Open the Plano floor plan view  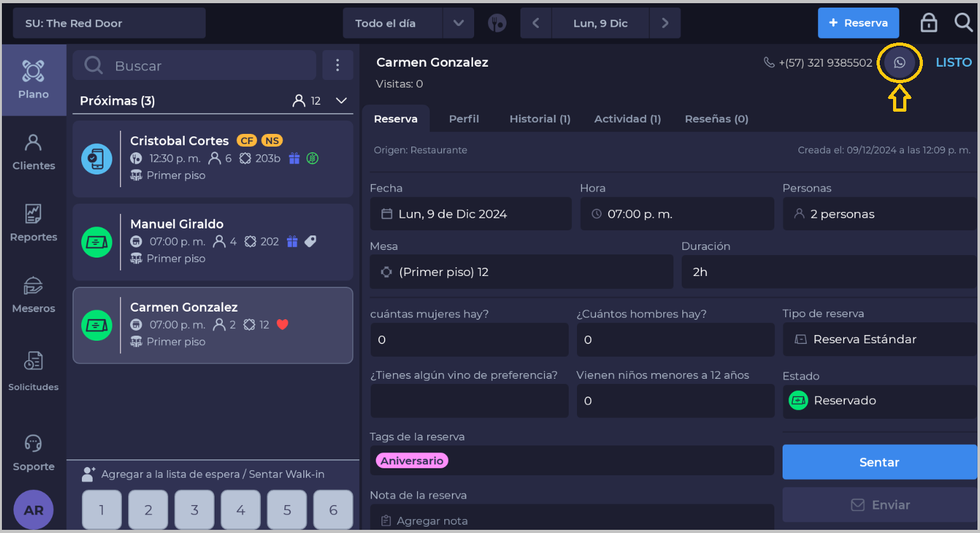pyautogui.click(x=34, y=80)
